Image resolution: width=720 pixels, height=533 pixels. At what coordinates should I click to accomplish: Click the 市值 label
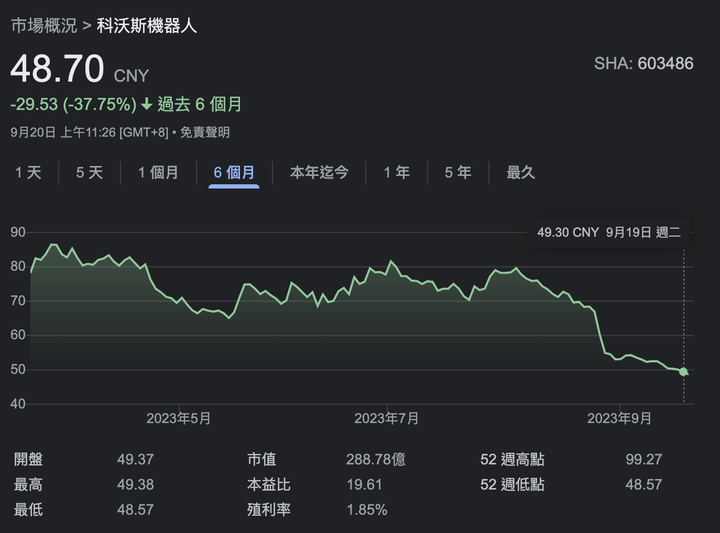tap(262, 459)
